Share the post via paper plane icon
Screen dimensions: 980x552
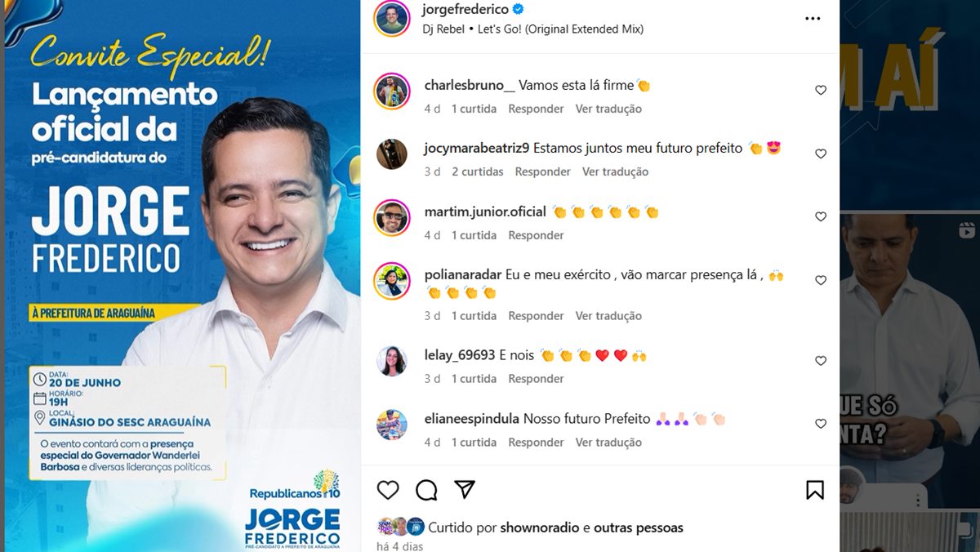pyautogui.click(x=465, y=489)
